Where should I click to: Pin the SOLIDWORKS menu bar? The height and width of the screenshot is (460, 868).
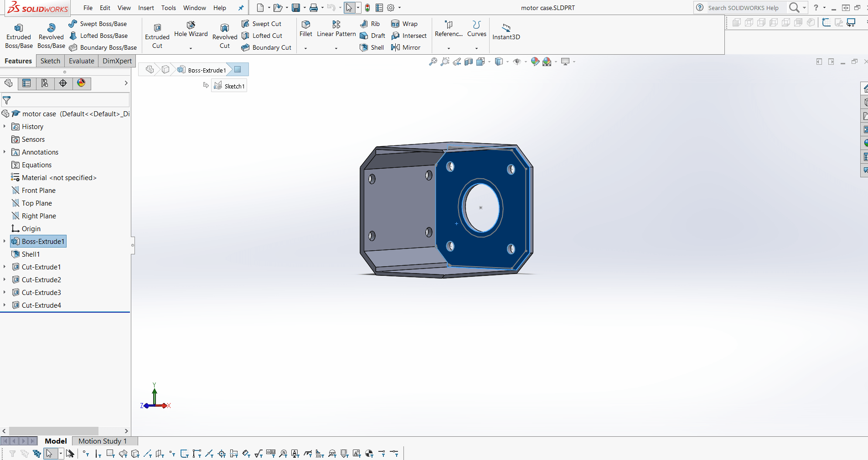(x=241, y=8)
